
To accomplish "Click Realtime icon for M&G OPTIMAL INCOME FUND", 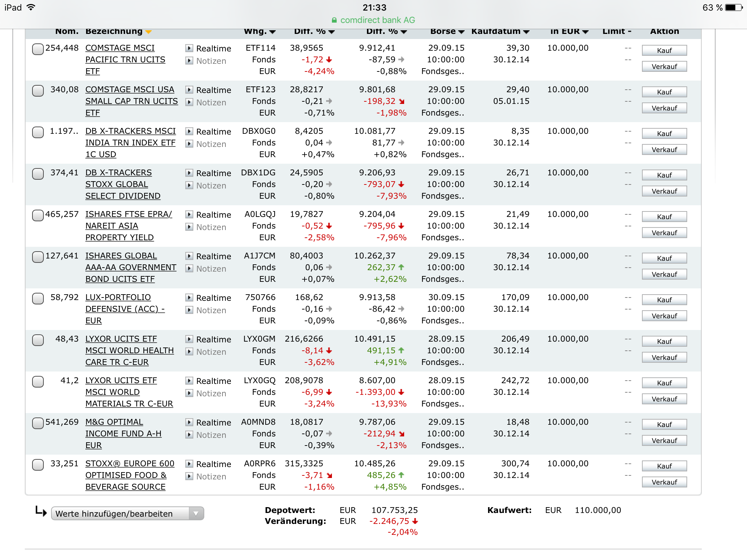I will coord(189,422).
